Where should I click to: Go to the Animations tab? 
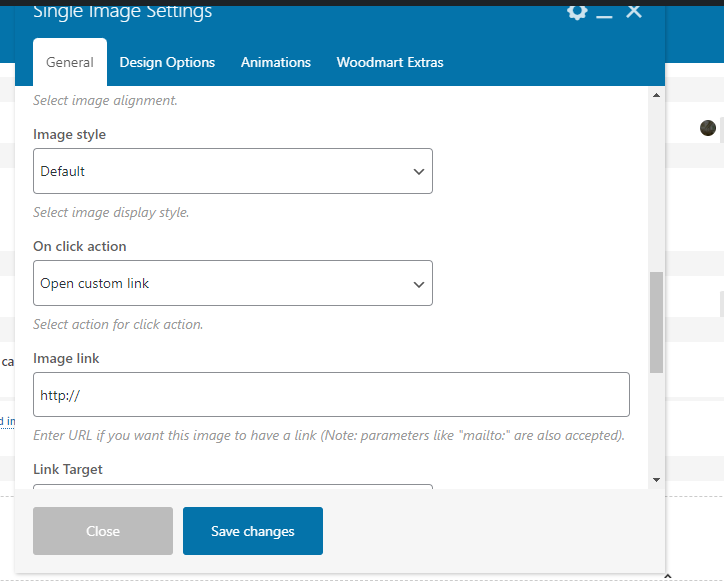point(276,62)
